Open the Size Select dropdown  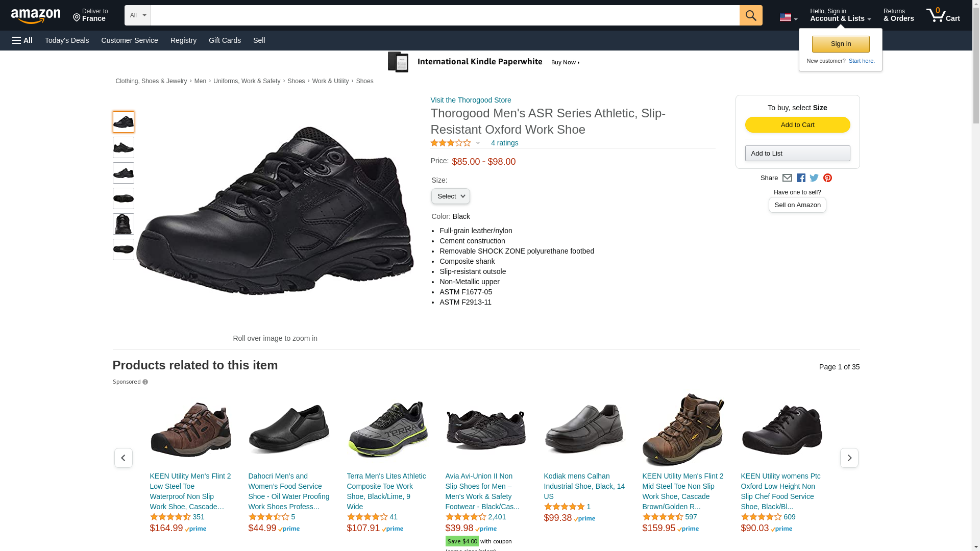(451, 196)
